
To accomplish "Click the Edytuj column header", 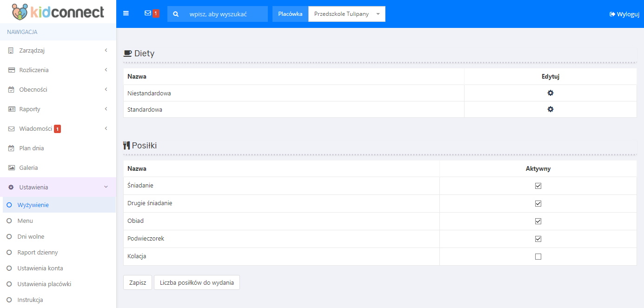I will 550,76.
